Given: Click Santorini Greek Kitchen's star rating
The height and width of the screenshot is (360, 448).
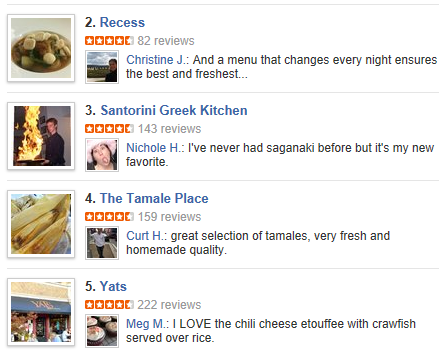Looking at the screenshot, I should tap(109, 129).
